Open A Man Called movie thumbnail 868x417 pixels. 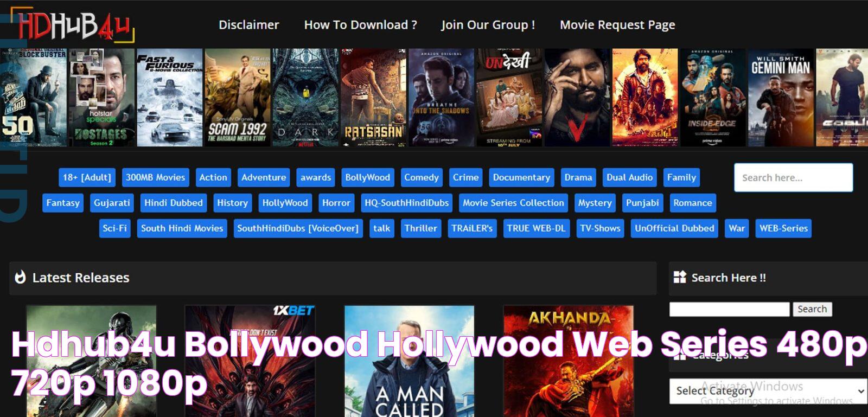point(409,361)
